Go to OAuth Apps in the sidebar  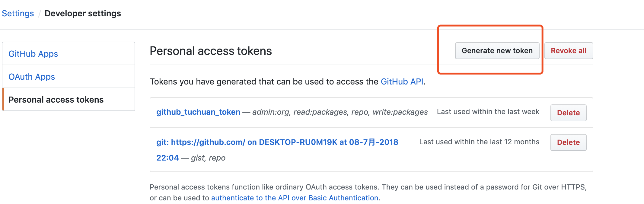pos(32,77)
